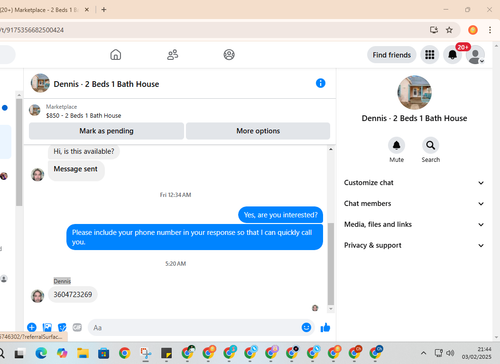
Task: Click the 'Please include your phone number' message
Action: tap(195, 237)
